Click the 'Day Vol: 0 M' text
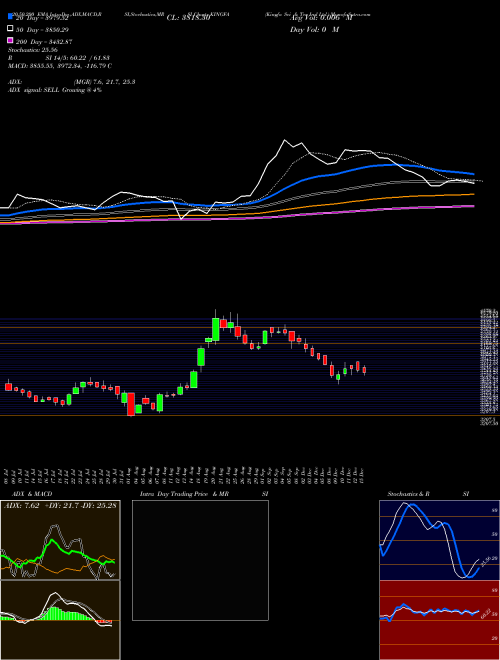500x660 pixels. (x=314, y=29)
